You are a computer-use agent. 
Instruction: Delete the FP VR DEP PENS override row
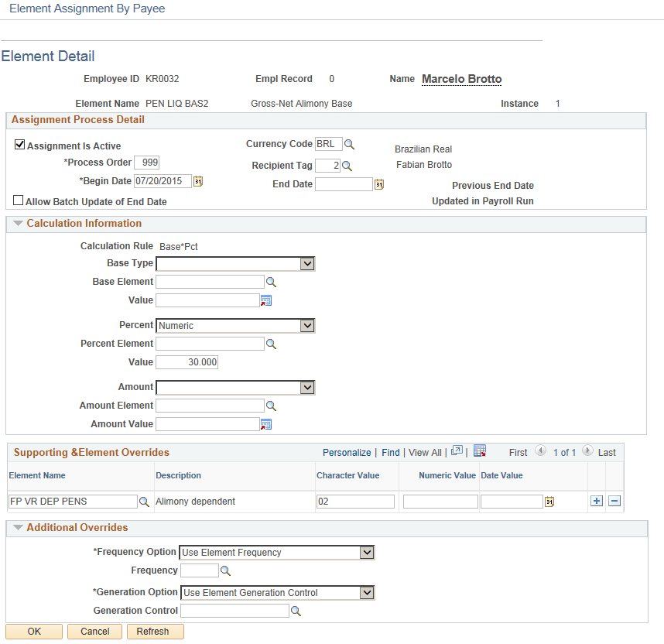[x=614, y=501]
